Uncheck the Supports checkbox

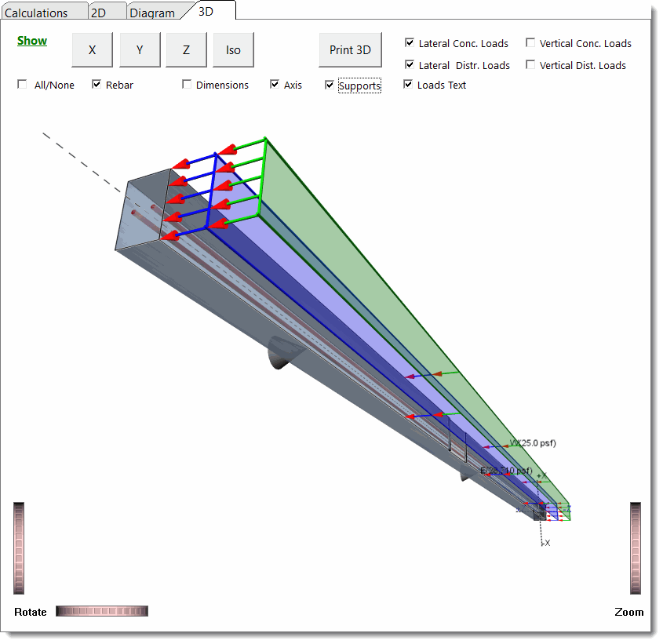330,85
